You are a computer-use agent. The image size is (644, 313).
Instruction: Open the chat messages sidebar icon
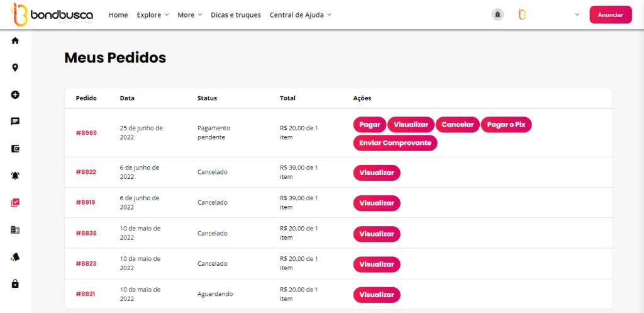[15, 122]
